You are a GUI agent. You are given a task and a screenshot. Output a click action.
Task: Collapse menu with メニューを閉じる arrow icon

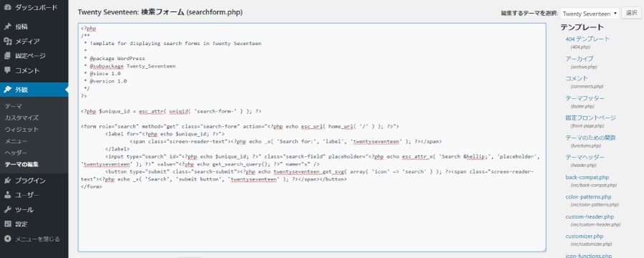pos(7,239)
